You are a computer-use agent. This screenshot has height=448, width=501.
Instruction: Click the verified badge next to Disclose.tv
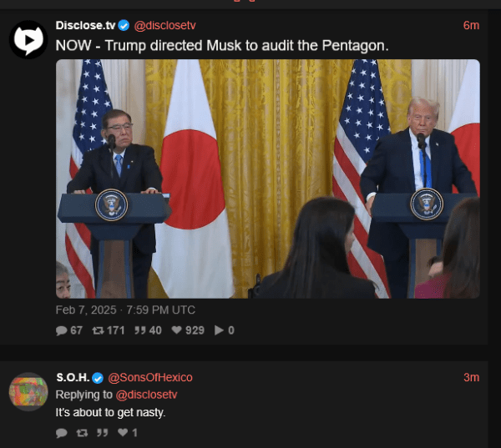[124, 25]
